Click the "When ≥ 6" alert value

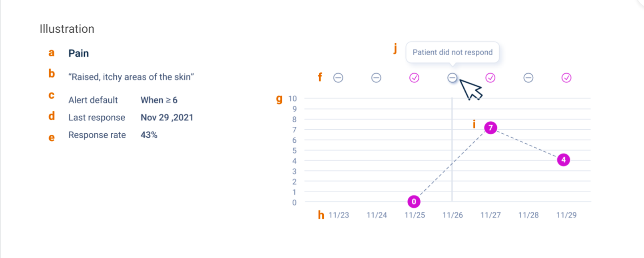pos(159,100)
